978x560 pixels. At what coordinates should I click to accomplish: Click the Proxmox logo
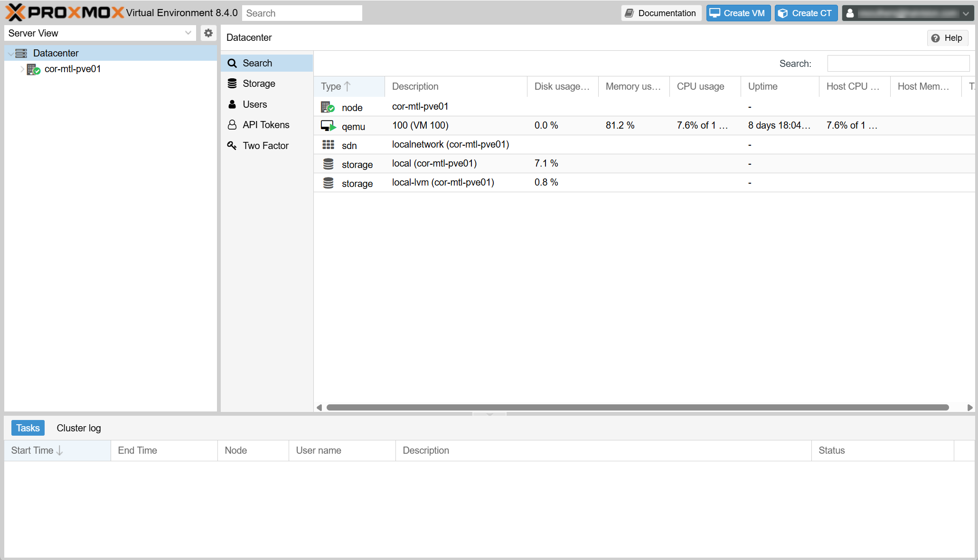tap(65, 13)
